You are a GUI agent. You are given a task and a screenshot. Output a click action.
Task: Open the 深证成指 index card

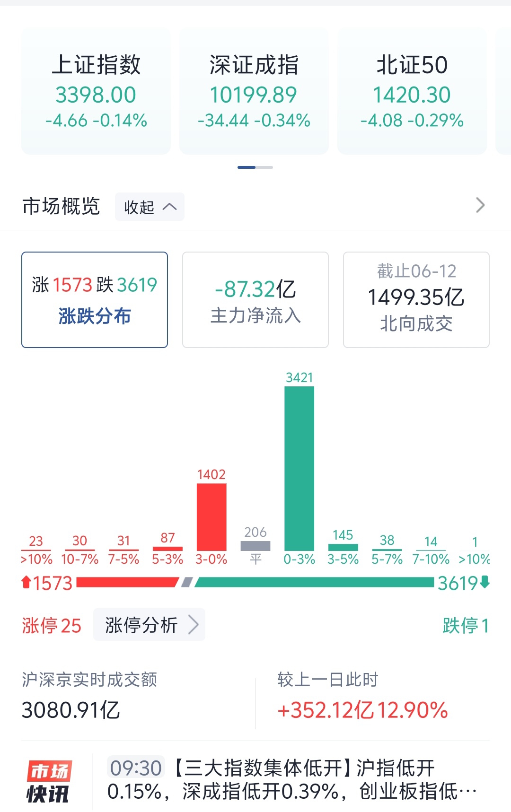(254, 91)
